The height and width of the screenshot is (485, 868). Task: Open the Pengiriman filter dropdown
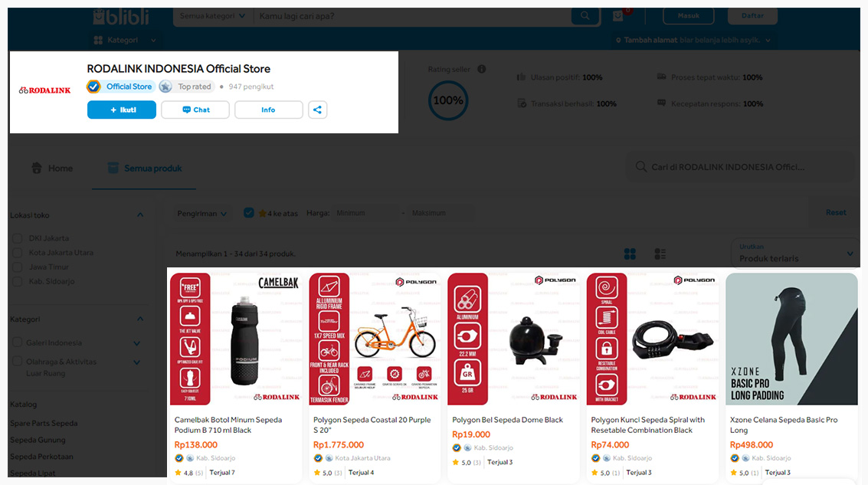202,214
